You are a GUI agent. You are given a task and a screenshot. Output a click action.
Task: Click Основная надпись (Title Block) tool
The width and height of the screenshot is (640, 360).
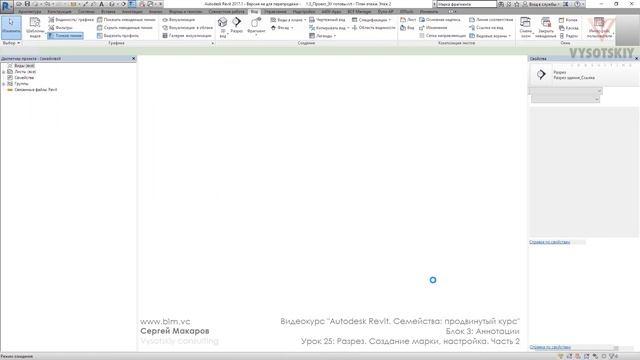point(440,20)
